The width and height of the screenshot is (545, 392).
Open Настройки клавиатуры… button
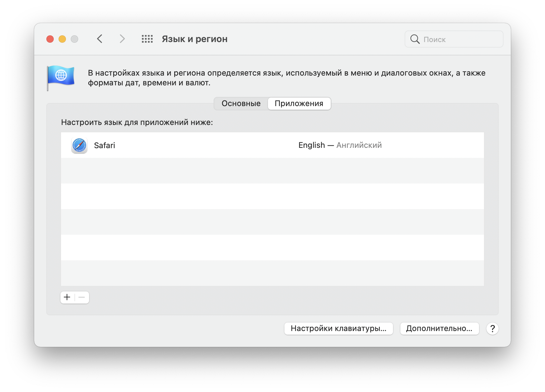point(338,329)
